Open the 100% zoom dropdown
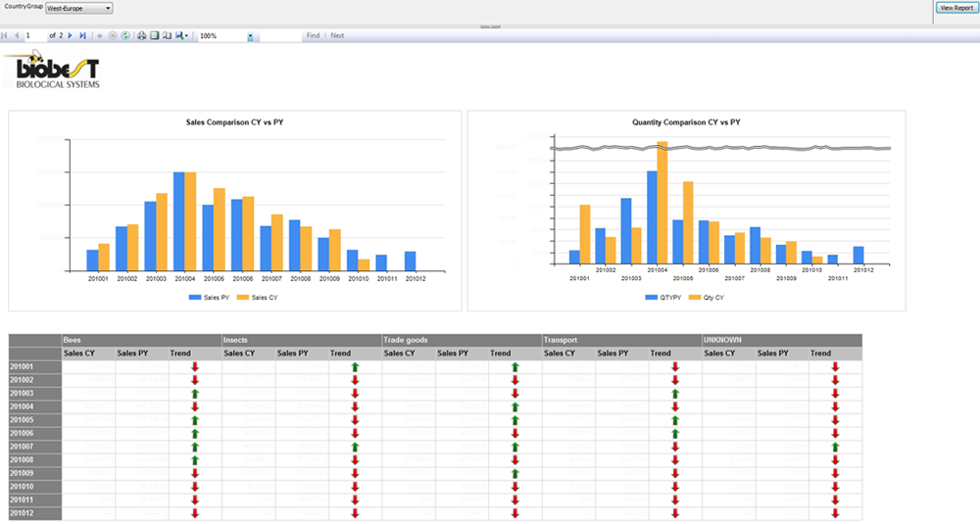Viewport: 980px width, 524px height. pos(226,36)
